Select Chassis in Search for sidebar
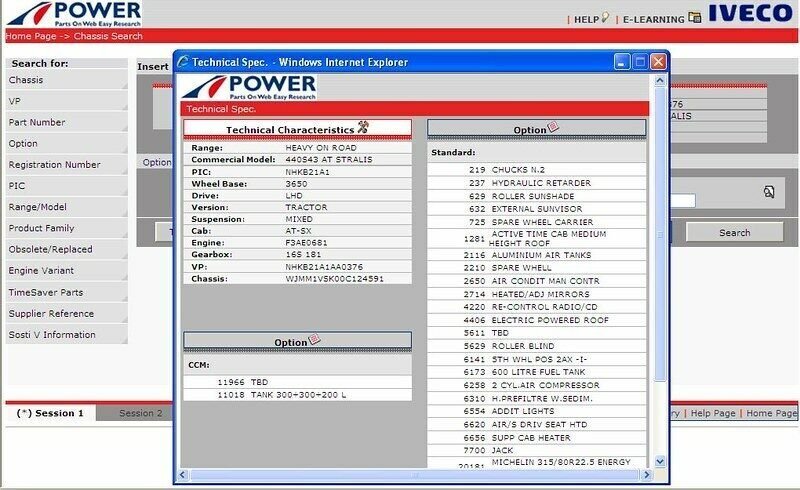The image size is (800, 490). click(67, 80)
